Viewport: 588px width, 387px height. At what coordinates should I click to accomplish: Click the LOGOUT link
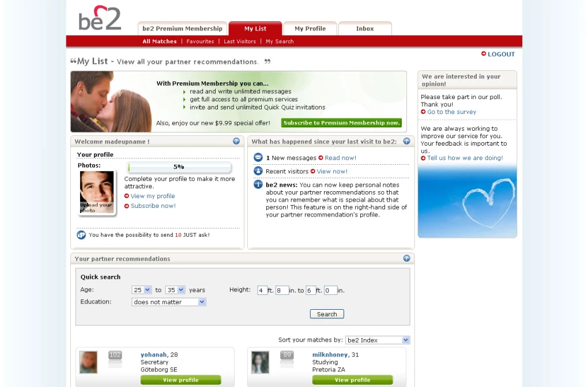click(x=501, y=54)
